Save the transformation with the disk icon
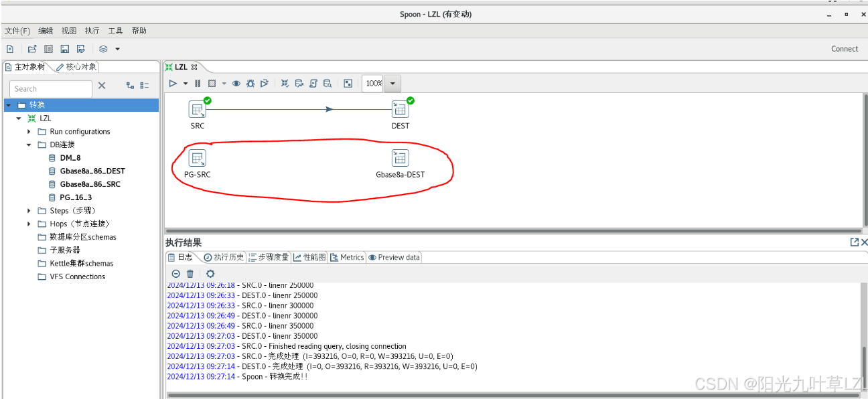The image size is (868, 399). point(65,49)
